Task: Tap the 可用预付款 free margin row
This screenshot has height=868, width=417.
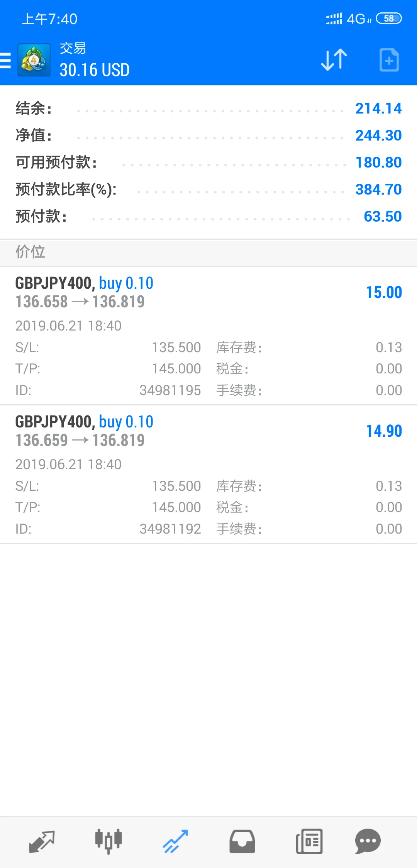Action: click(208, 163)
